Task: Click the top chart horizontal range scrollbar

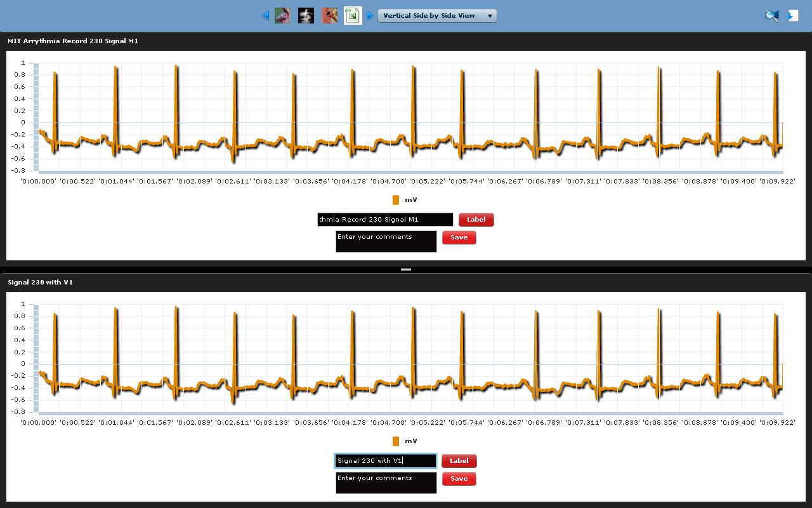Action: (411, 172)
